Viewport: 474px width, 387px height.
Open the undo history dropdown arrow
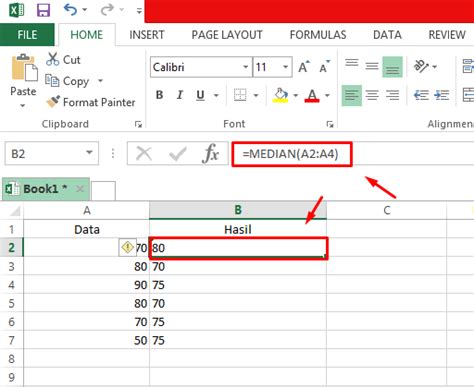click(85, 10)
